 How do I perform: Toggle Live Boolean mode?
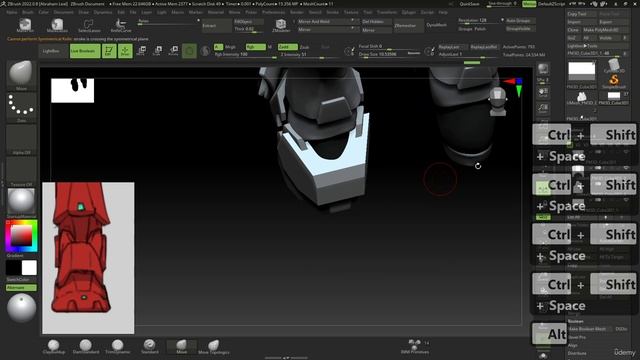85,51
